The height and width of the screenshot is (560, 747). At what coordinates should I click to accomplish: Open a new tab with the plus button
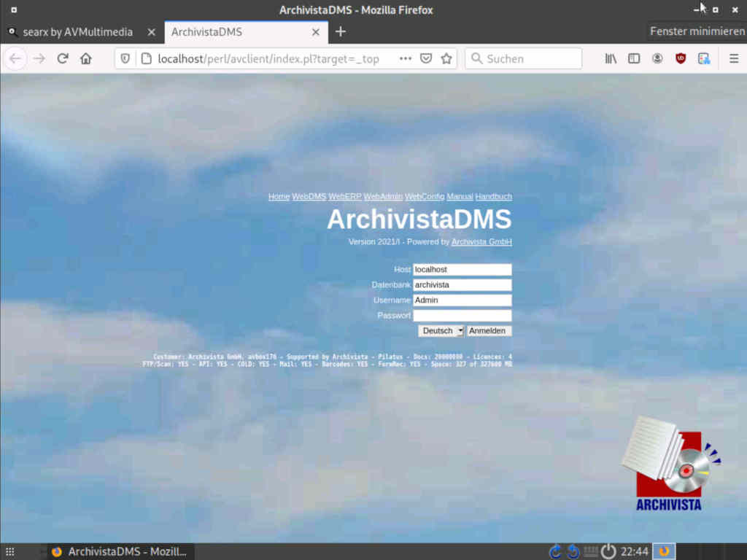tap(340, 32)
